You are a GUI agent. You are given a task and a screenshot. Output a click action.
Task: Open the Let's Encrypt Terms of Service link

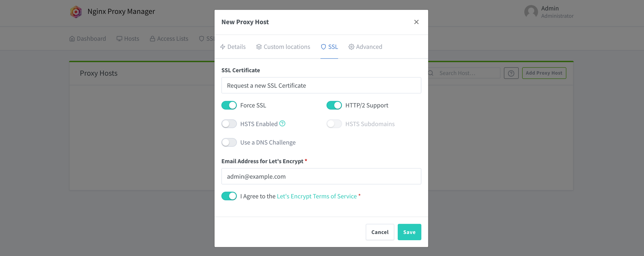point(317,196)
